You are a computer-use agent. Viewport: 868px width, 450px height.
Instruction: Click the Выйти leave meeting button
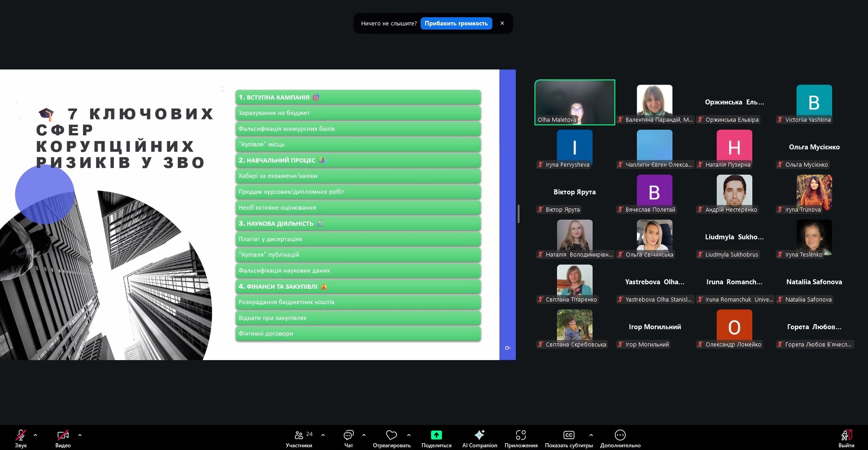(x=846, y=438)
